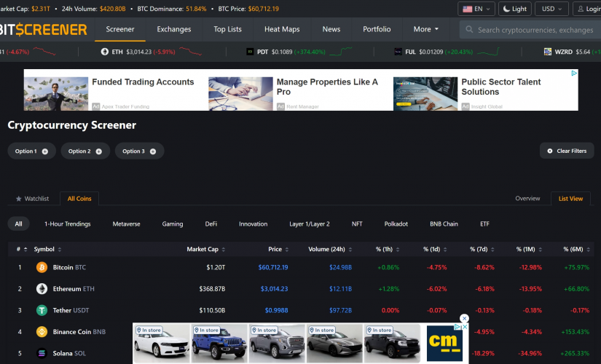Click the WZRD ticker logo icon
Viewport: 601px width, 364px height.
pos(548,52)
